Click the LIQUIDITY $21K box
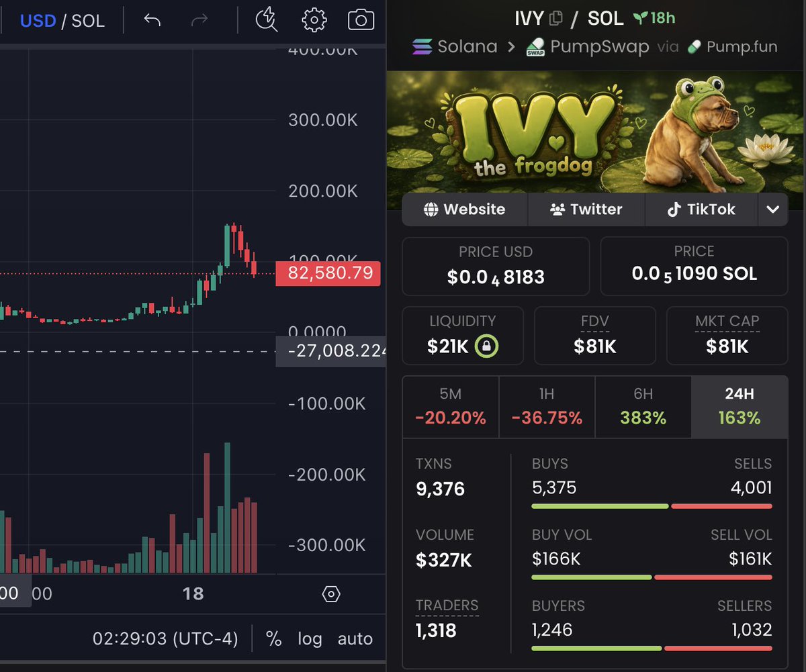 click(463, 336)
